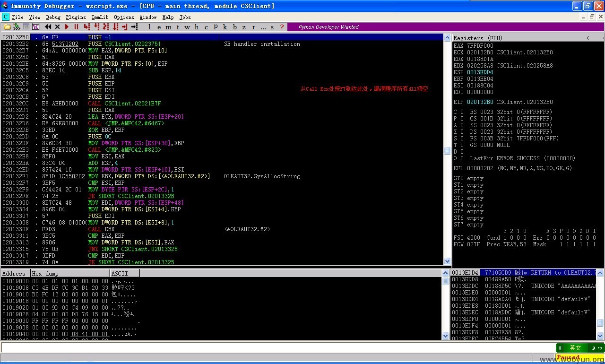Show windows list with the 'w' button
Viewport: 605px width, 364px height.
pyautogui.click(x=187, y=27)
